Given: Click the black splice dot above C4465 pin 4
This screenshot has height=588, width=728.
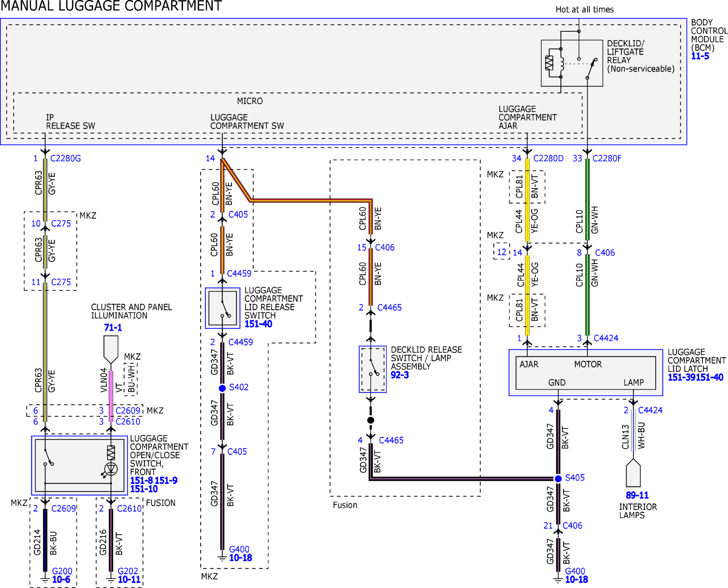Looking at the screenshot, I should 370,420.
